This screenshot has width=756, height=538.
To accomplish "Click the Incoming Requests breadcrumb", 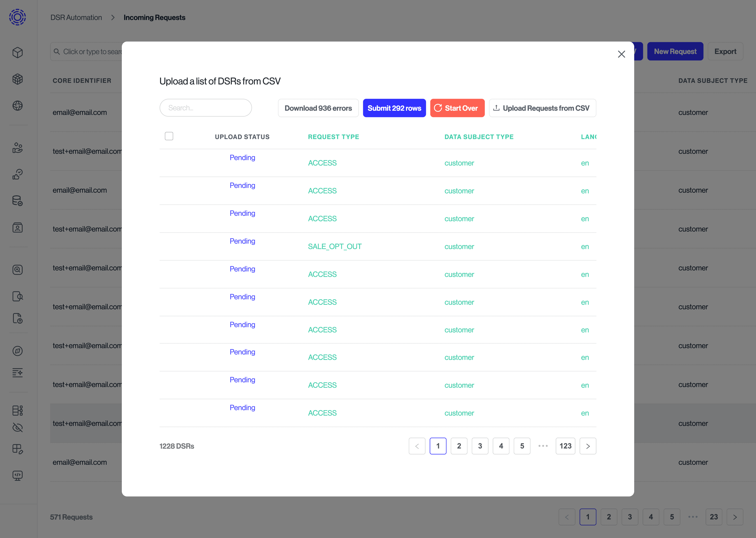I will (154, 17).
